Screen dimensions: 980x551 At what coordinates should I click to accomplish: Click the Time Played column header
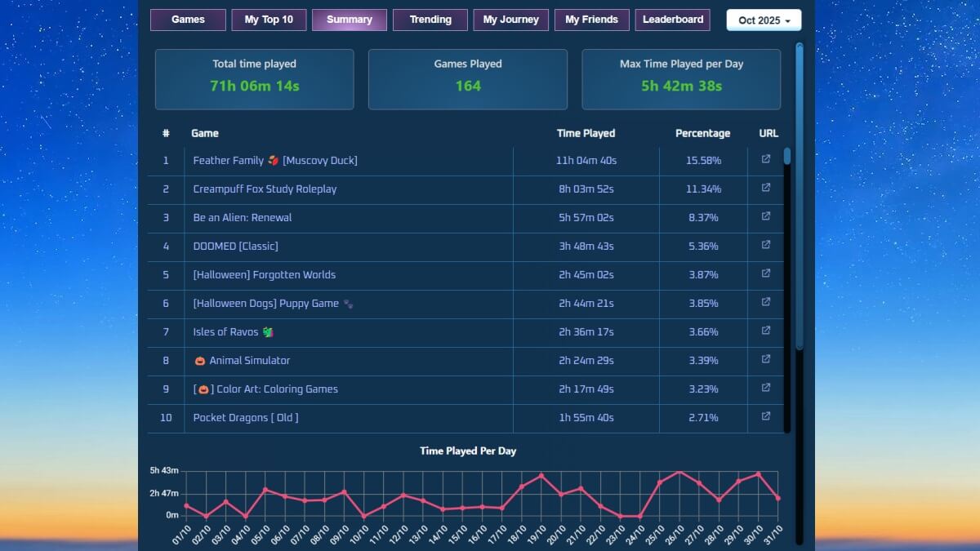click(x=586, y=133)
